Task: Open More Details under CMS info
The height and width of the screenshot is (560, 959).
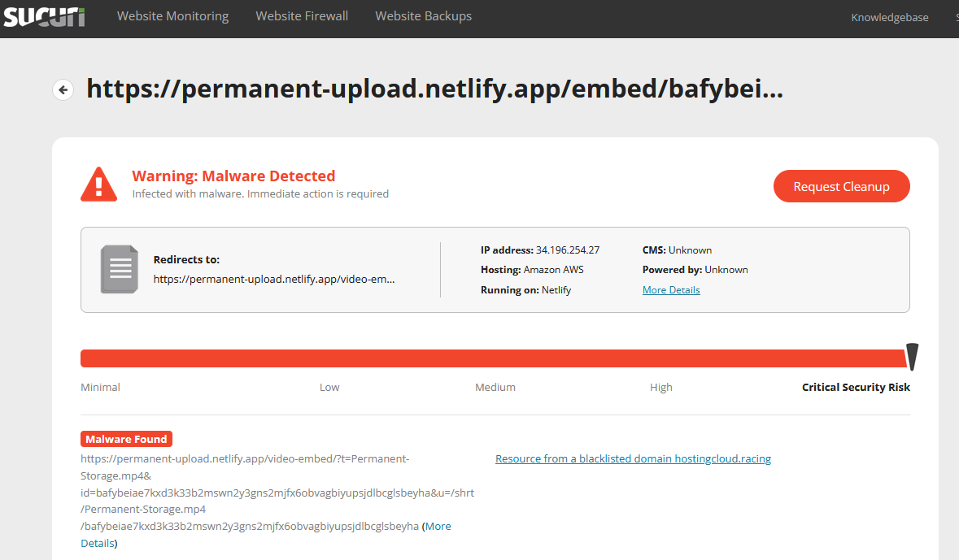Action: coord(671,290)
